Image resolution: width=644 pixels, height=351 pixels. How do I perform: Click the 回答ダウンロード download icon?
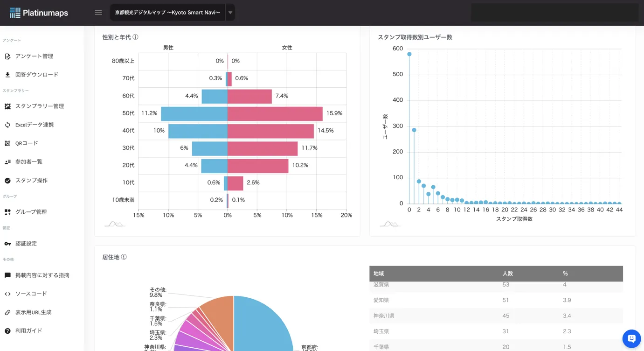point(7,75)
